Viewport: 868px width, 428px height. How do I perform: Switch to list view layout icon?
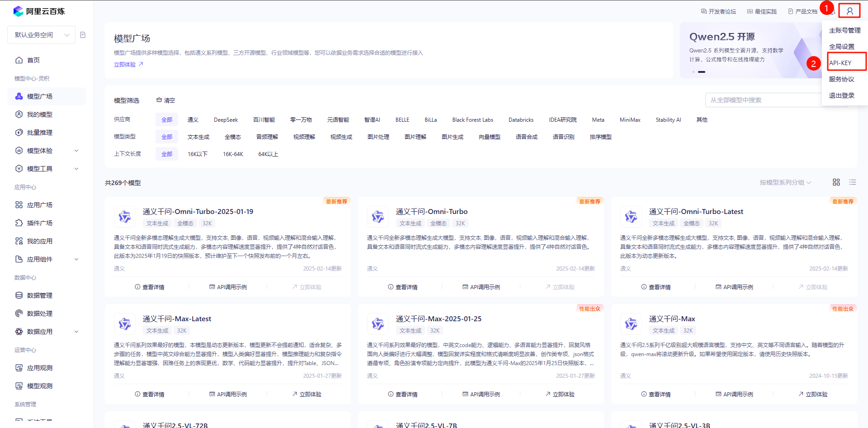click(853, 182)
